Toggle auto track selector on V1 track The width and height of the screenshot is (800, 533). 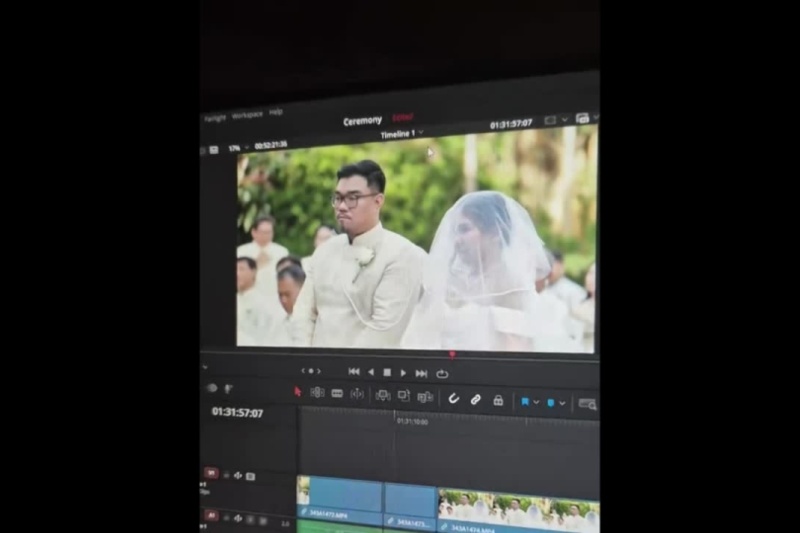(238, 475)
